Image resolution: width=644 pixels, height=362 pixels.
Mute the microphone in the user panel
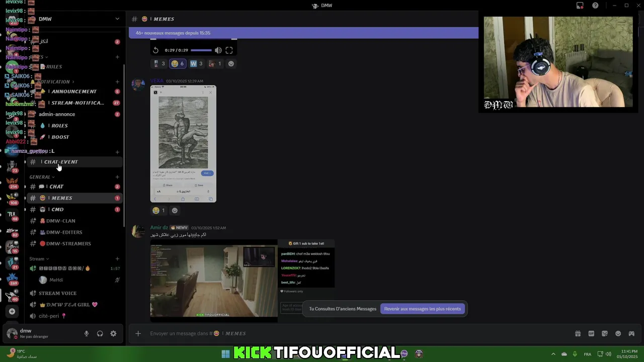[x=87, y=333]
